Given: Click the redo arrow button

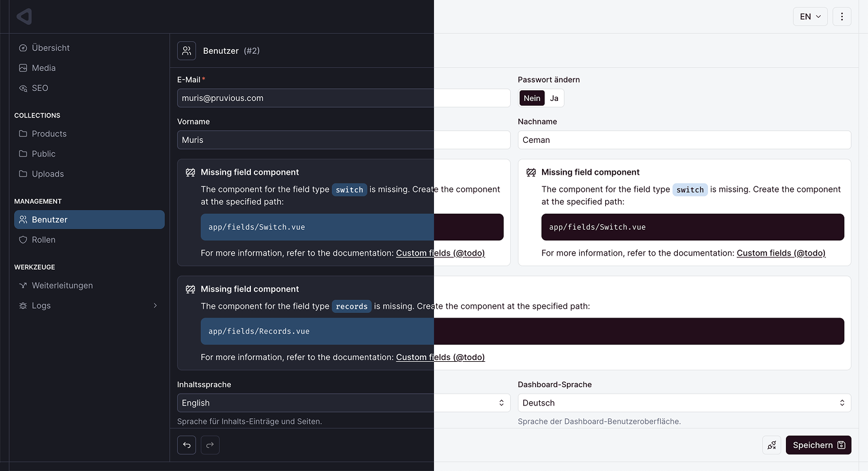Looking at the screenshot, I should coord(210,445).
